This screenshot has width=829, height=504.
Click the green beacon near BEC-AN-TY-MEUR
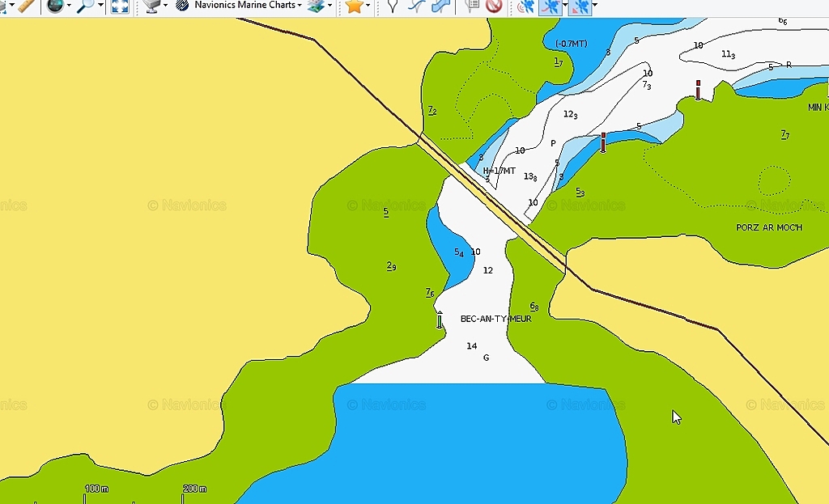440,320
